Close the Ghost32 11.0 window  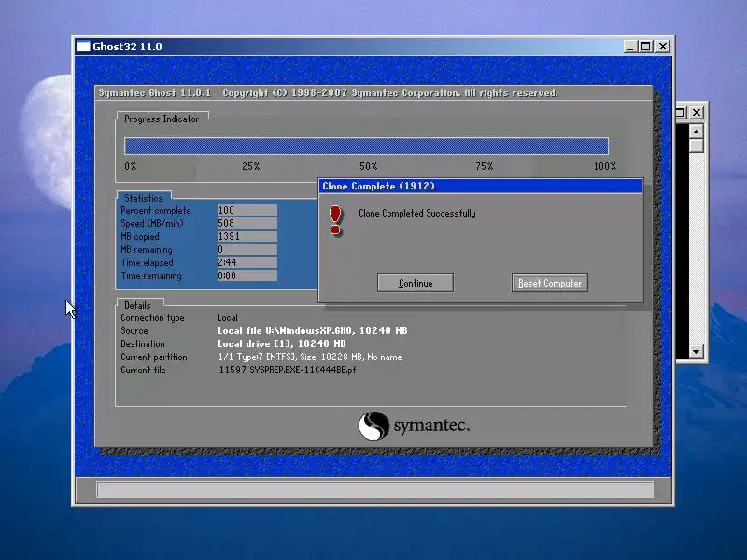[x=663, y=46]
